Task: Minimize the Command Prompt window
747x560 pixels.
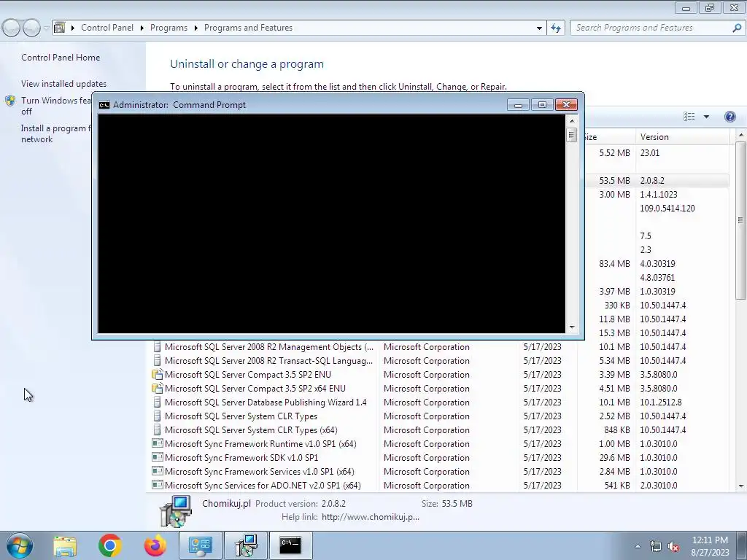Action: pyautogui.click(x=519, y=105)
